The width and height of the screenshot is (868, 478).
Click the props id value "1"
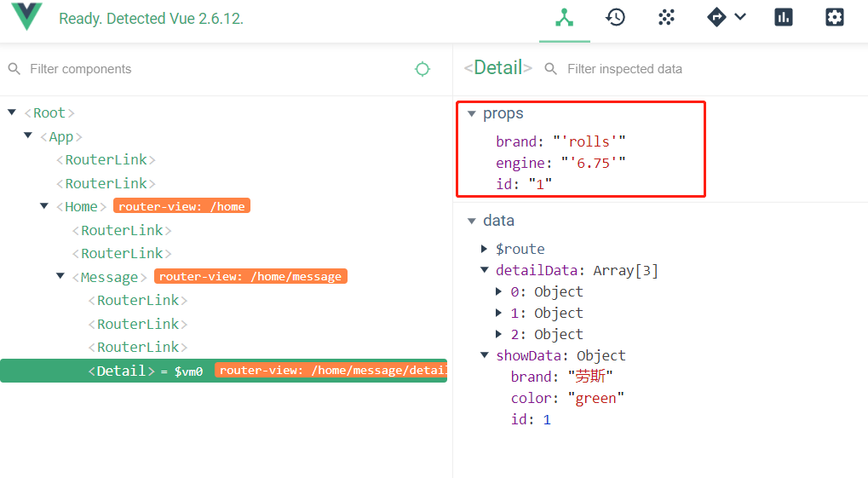[540, 184]
